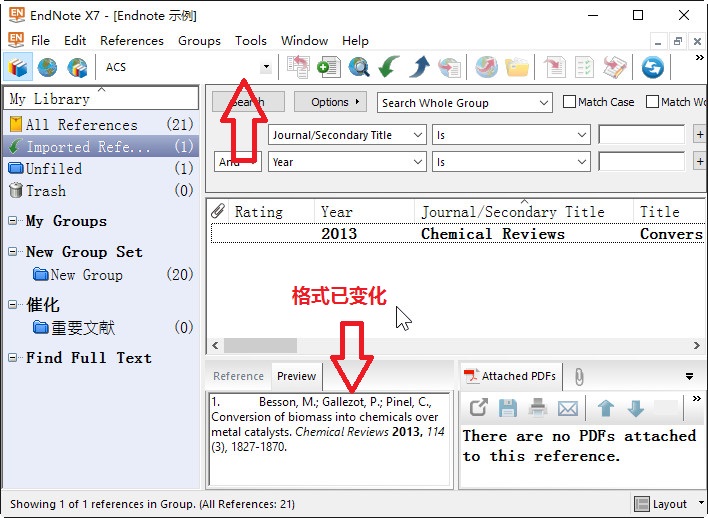Select Integrated Library and Online Search Mode icon
The image size is (708, 518).
point(77,67)
